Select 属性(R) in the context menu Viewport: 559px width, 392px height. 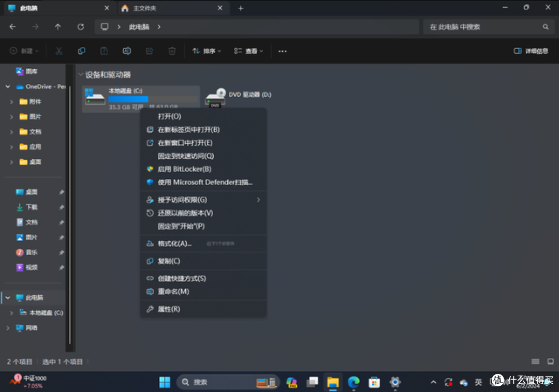click(169, 309)
